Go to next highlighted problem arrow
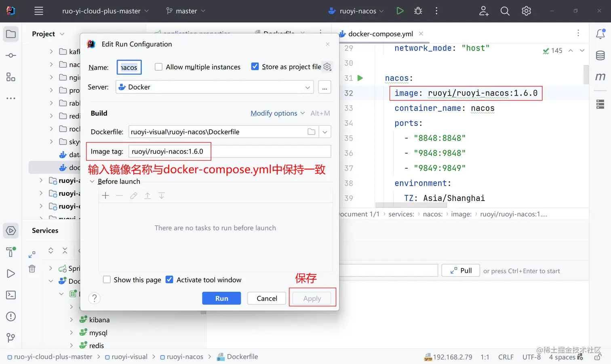 (x=582, y=50)
